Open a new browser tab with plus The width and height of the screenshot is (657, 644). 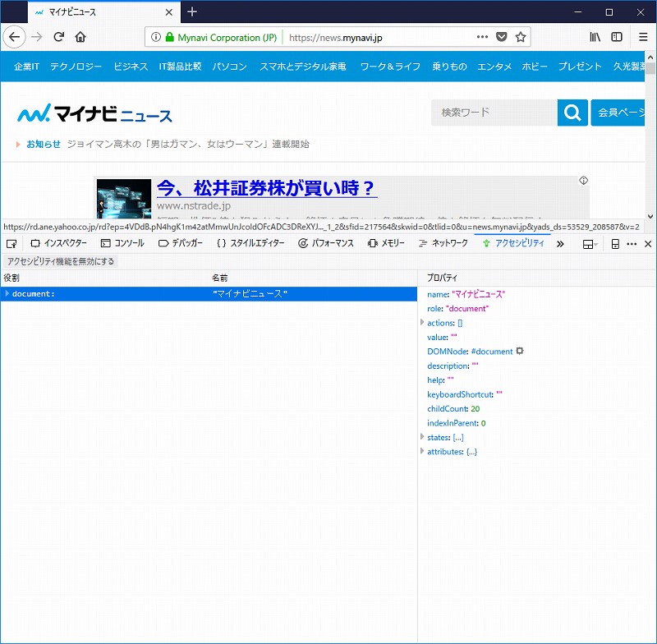click(x=192, y=11)
